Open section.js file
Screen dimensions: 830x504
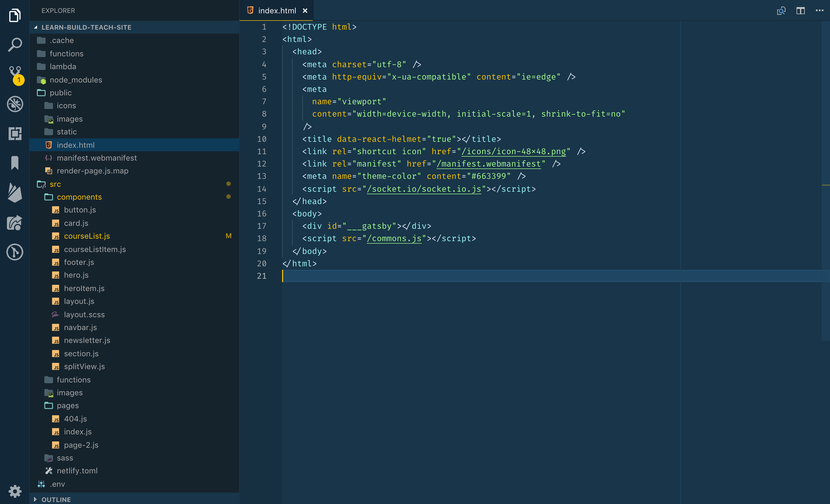[x=134, y=353]
